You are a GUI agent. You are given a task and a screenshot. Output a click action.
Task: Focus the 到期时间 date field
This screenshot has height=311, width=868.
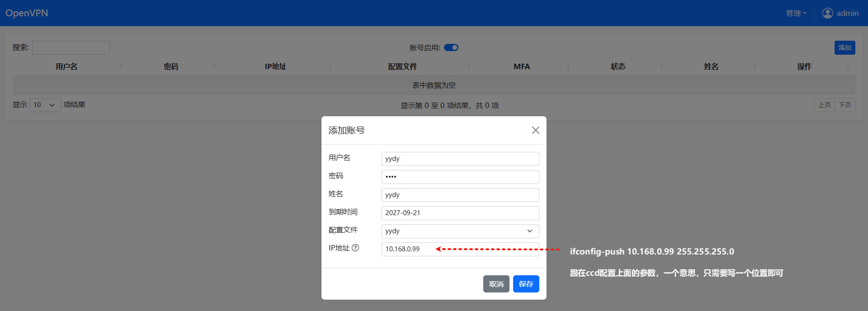[x=460, y=213]
